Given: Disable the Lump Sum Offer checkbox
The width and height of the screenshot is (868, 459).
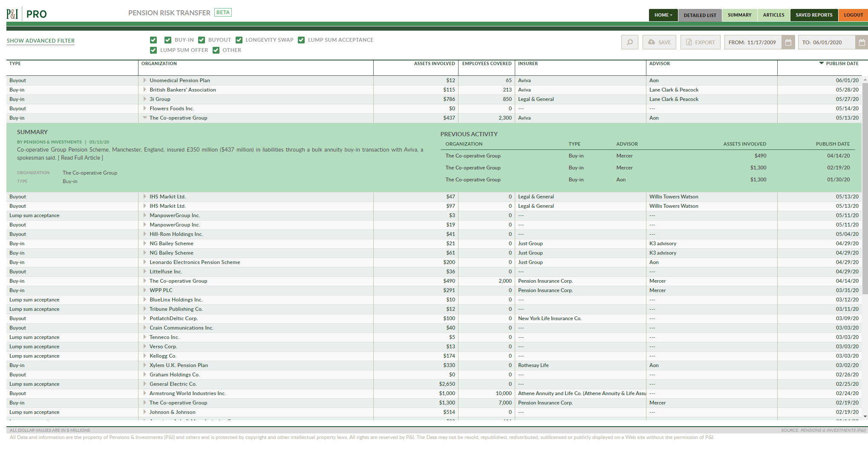Looking at the screenshot, I should [x=153, y=50].
